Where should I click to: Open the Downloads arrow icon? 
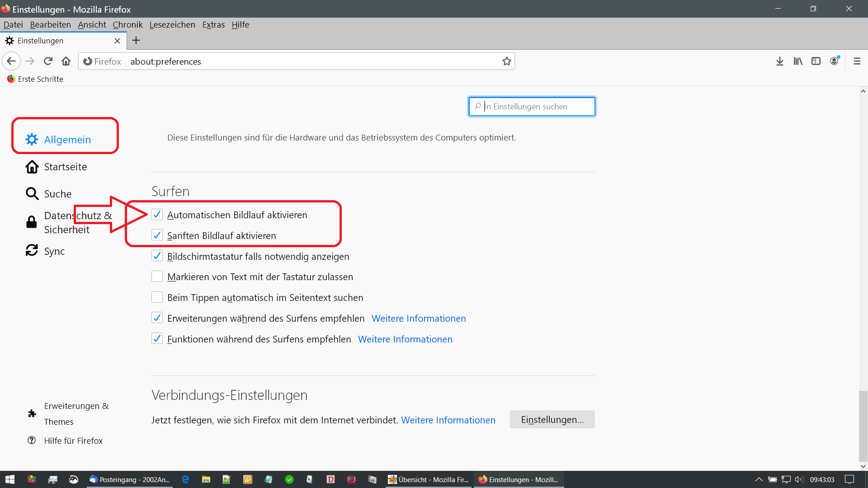(x=779, y=61)
